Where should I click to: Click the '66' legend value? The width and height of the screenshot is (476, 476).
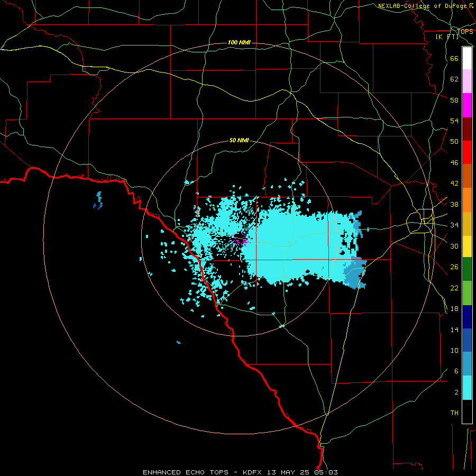454,59
